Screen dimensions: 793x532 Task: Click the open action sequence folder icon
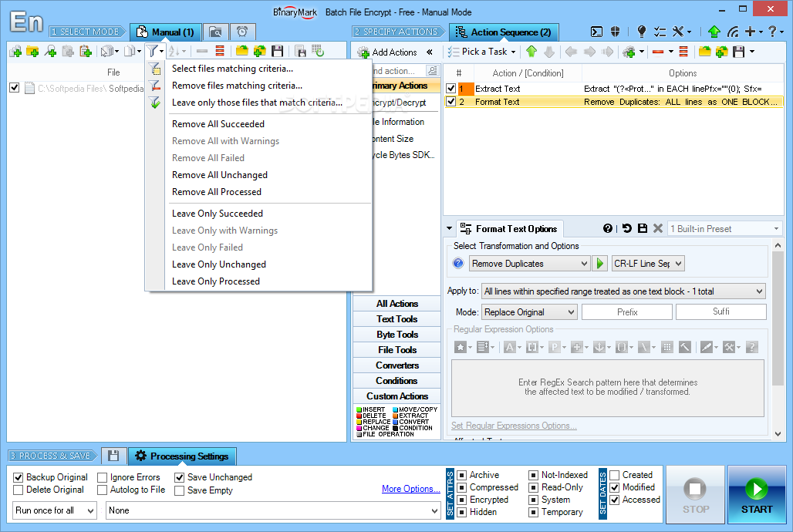[x=704, y=52]
